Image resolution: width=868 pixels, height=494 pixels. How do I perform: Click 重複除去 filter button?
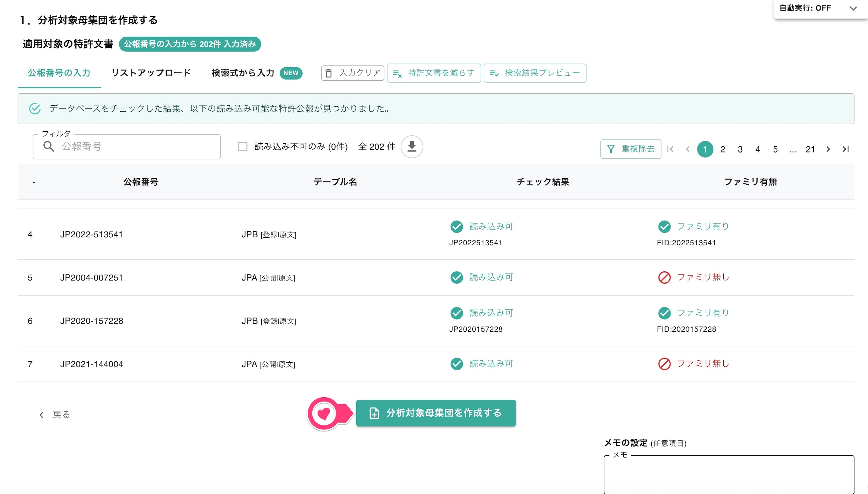click(631, 149)
